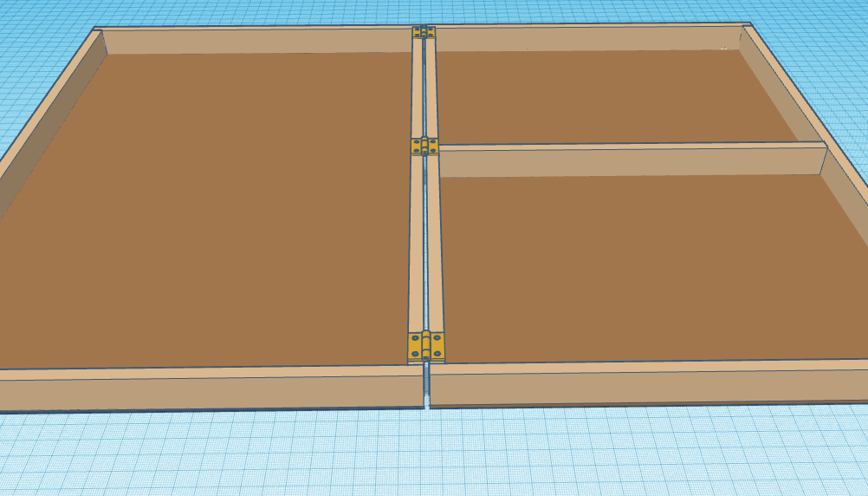
Task: Click the gap between the two front walls
Action: coord(426,388)
